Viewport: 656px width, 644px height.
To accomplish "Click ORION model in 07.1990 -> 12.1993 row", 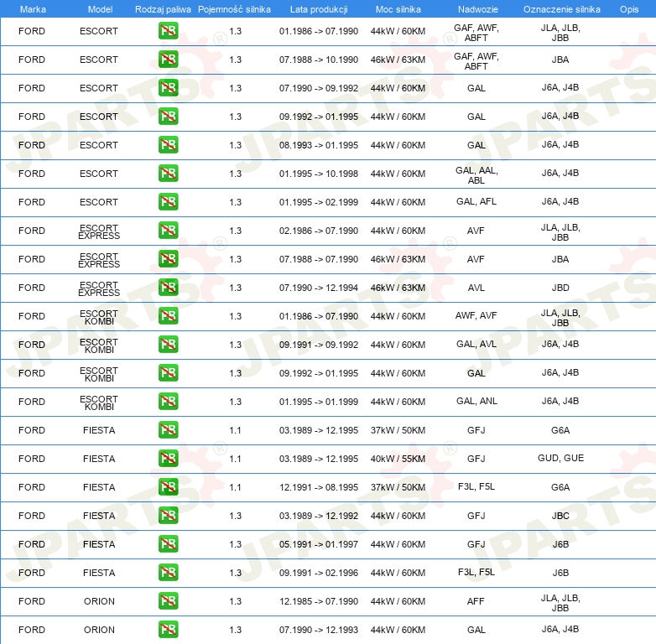I will [99, 630].
